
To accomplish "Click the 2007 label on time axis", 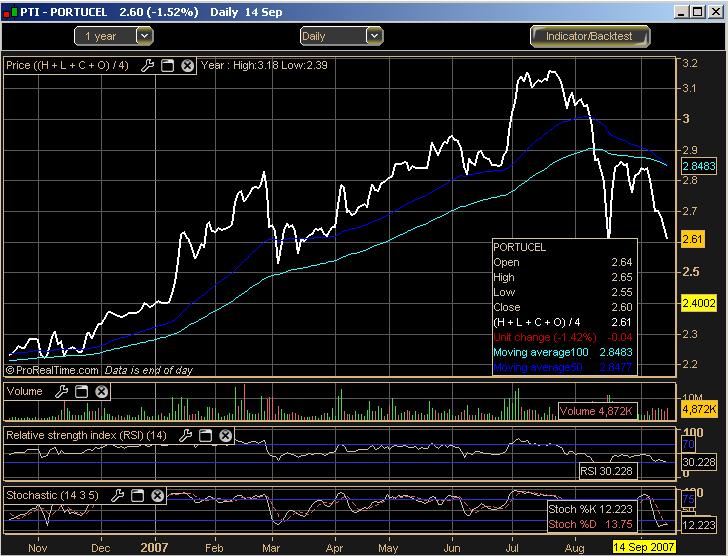I will tap(154, 547).
